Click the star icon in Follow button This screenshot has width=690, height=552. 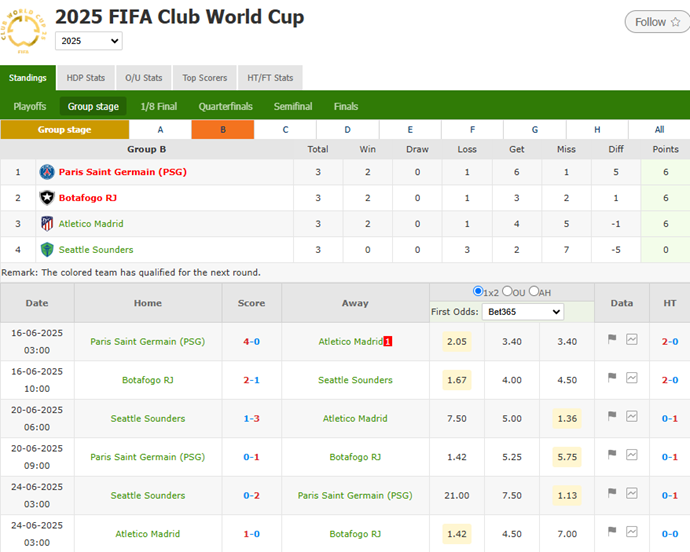675,22
